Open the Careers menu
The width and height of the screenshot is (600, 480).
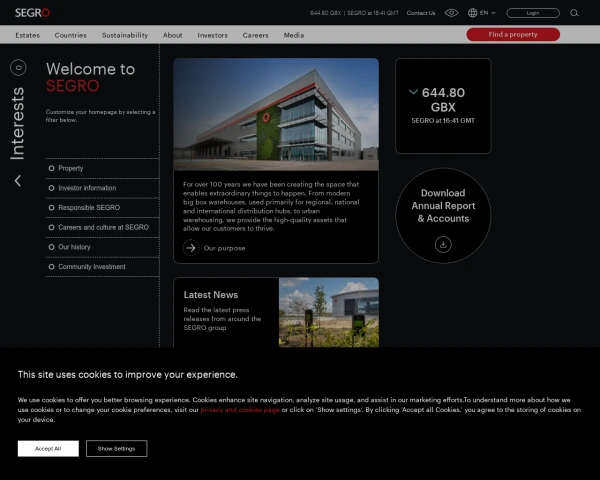coord(255,35)
